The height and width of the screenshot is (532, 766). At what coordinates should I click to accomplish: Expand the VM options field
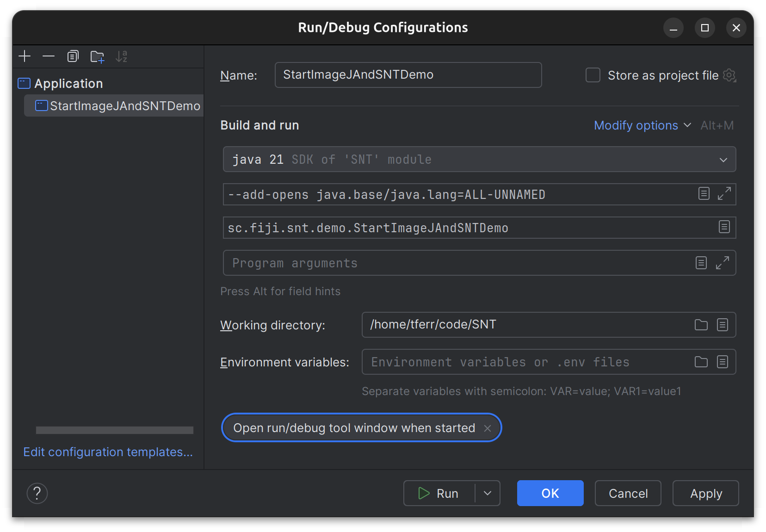point(724,194)
